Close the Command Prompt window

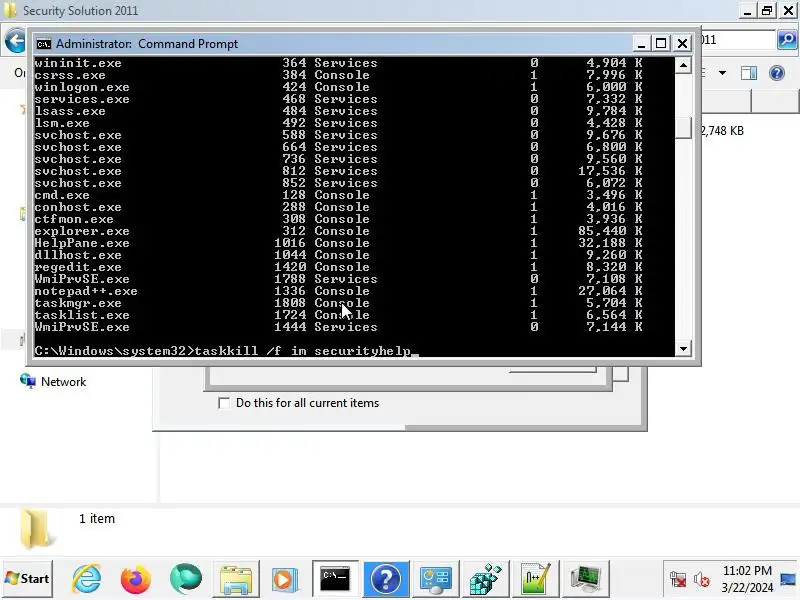point(682,43)
